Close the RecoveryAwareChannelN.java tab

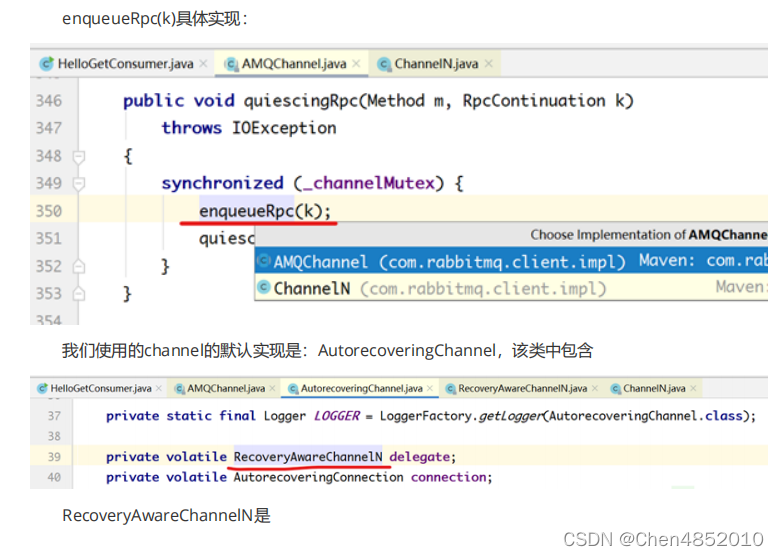(595, 388)
